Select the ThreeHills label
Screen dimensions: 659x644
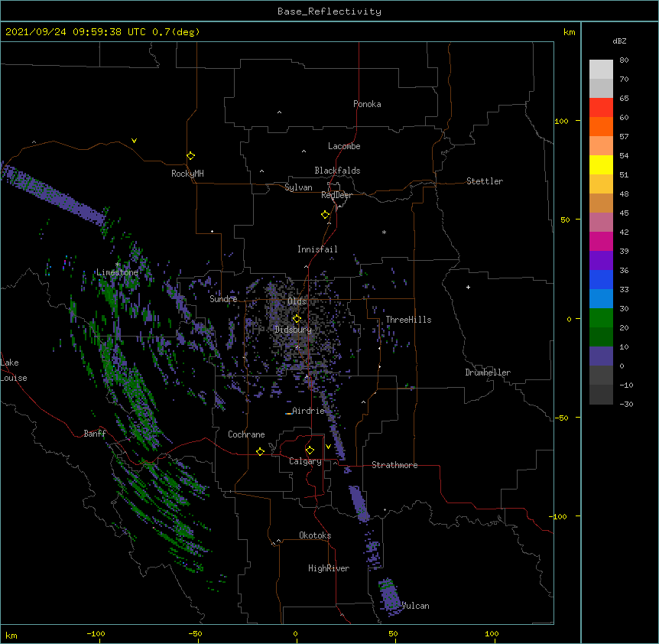tap(408, 320)
